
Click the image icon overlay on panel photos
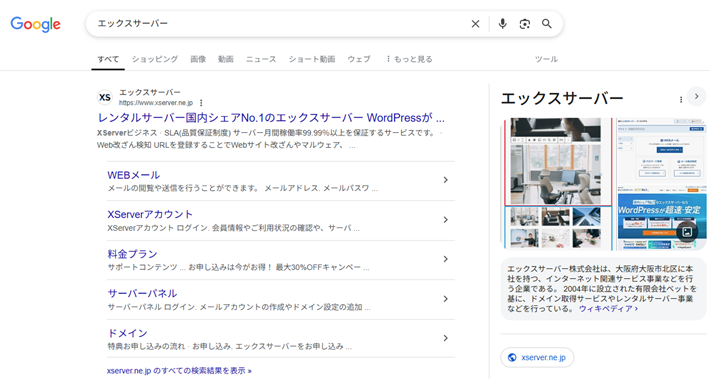pos(687,231)
